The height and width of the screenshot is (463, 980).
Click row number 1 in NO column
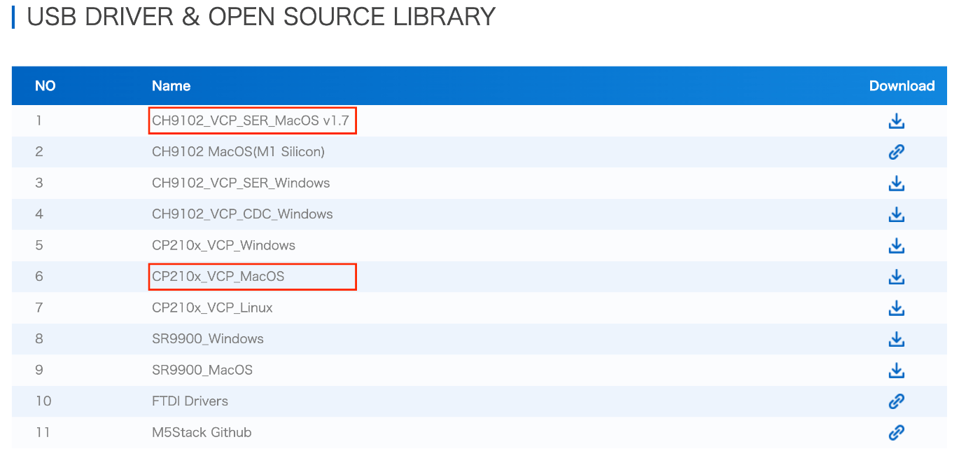[39, 120]
